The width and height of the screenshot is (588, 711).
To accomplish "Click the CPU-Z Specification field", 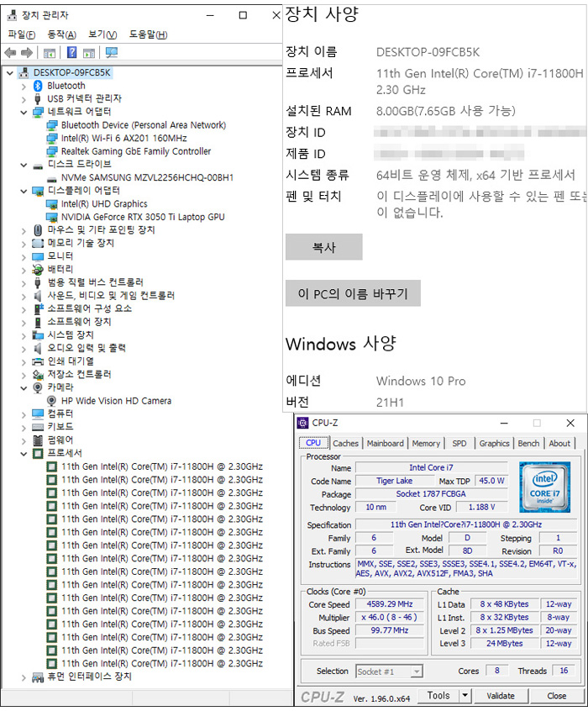I will click(x=466, y=524).
